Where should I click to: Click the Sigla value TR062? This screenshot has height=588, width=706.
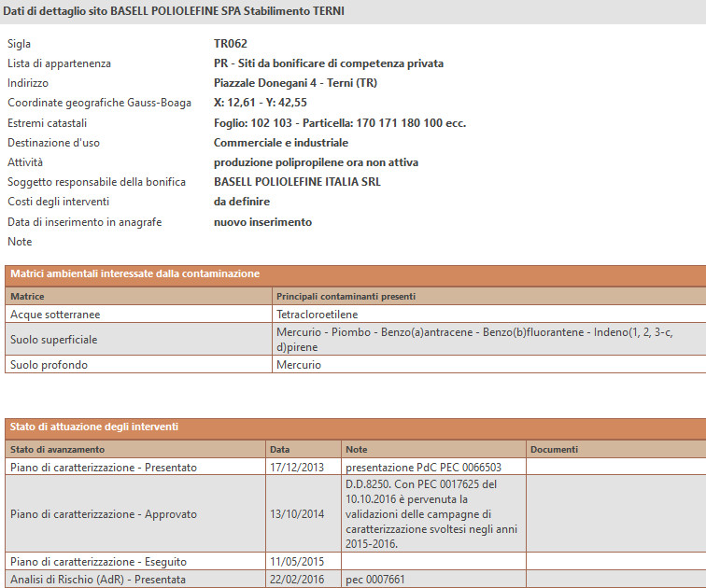point(230,44)
